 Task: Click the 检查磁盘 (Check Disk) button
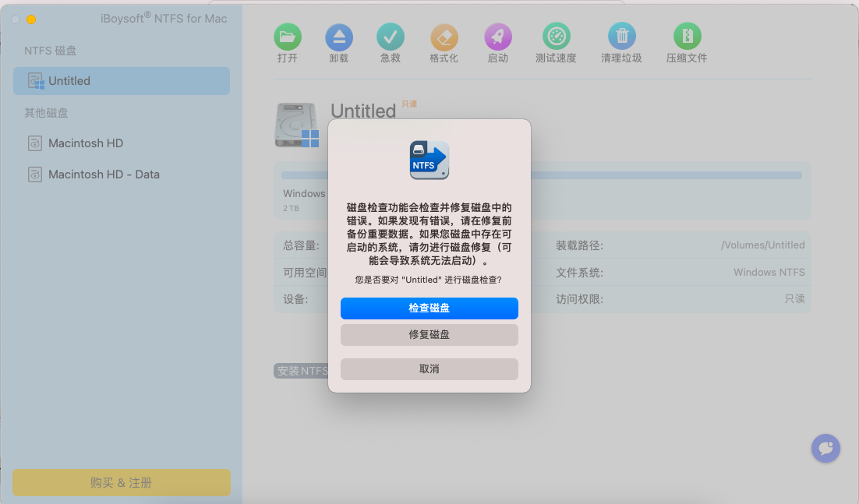pos(429,308)
